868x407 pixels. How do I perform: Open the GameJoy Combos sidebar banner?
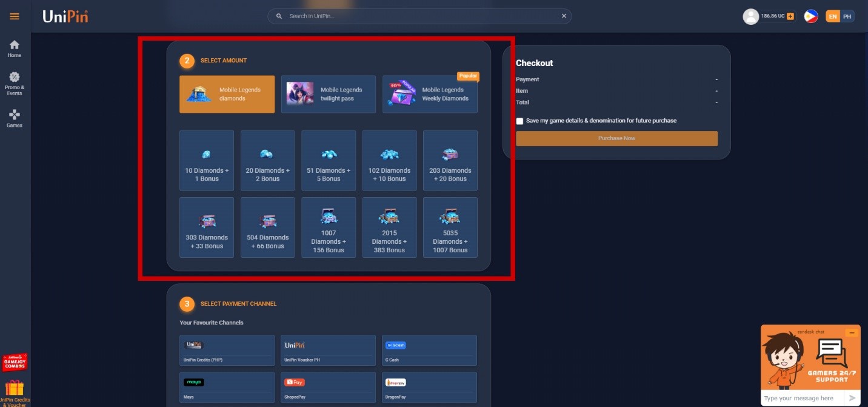pyautogui.click(x=15, y=363)
